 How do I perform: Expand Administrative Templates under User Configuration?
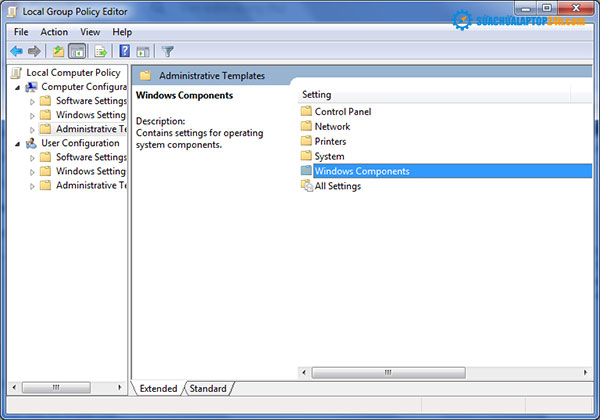pos(32,186)
